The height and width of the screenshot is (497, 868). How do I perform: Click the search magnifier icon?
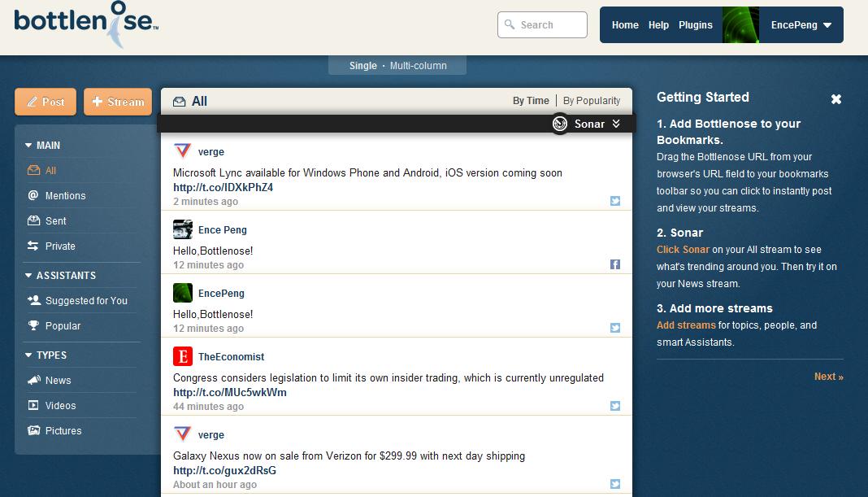point(510,24)
